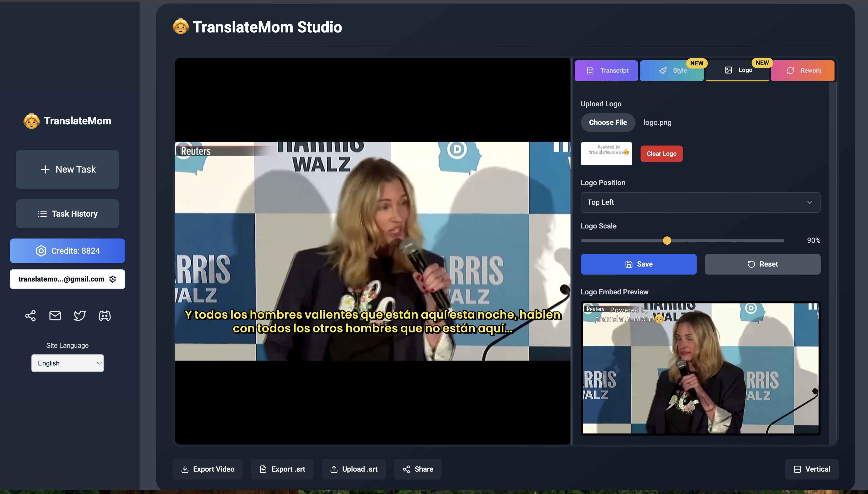Click the 90% scale value

[x=813, y=240]
